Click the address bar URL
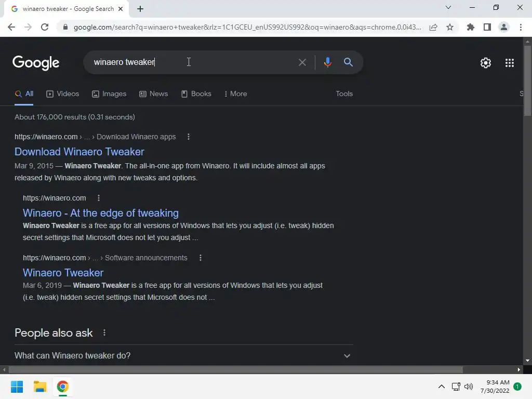 (x=247, y=27)
